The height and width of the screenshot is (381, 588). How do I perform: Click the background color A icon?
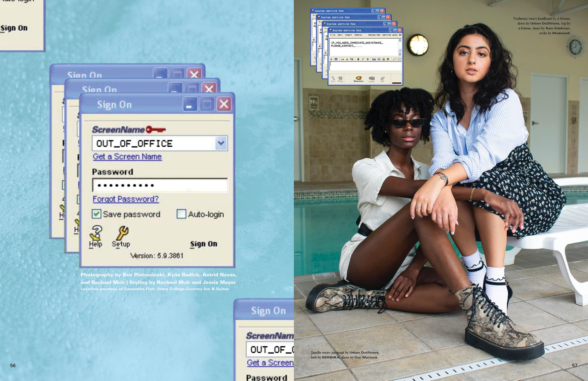pos(336,59)
